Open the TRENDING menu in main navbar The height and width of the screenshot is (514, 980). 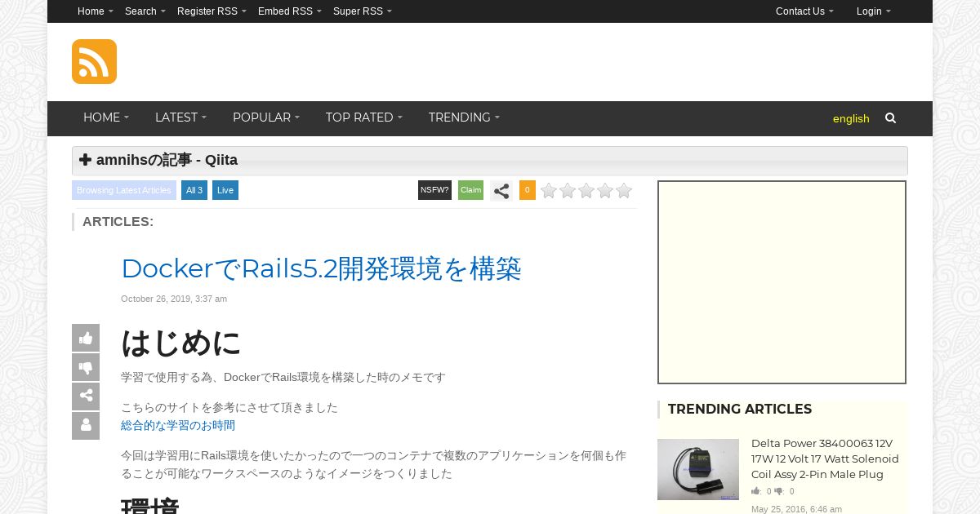[x=464, y=117]
